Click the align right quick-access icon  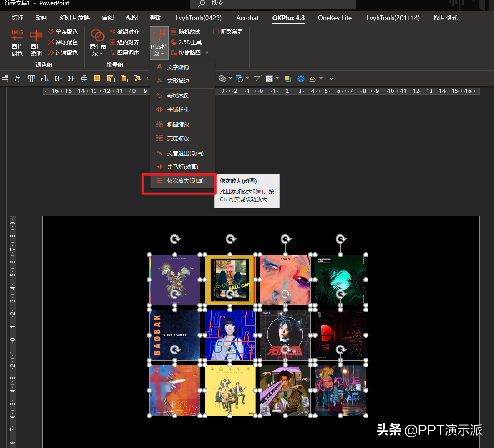pyautogui.click(x=5, y=78)
